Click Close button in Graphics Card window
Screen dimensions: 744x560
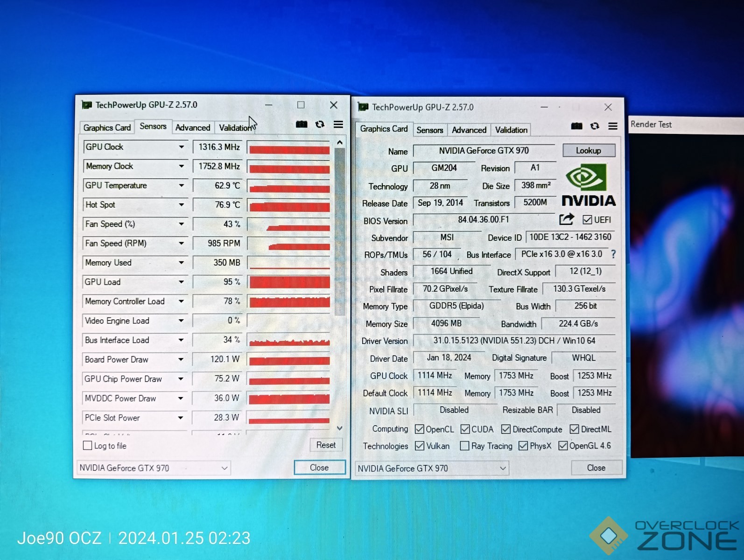coord(596,468)
